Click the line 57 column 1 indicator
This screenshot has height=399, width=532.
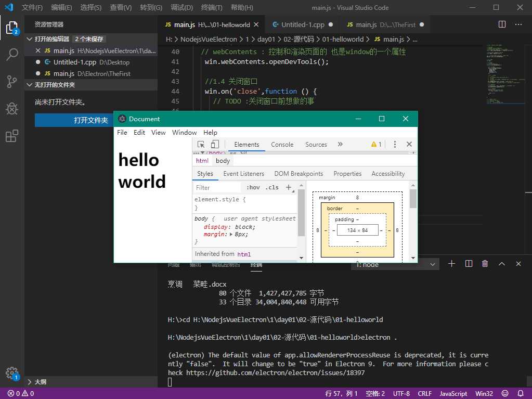341,394
